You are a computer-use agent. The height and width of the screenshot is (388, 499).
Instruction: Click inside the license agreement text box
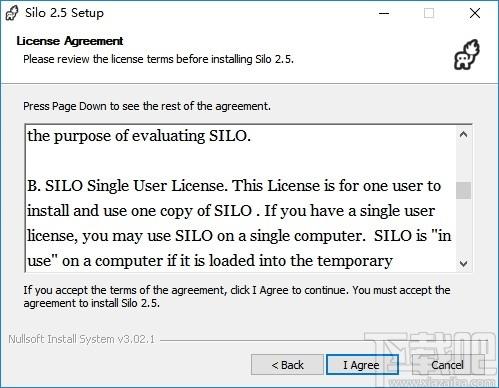tap(241, 199)
